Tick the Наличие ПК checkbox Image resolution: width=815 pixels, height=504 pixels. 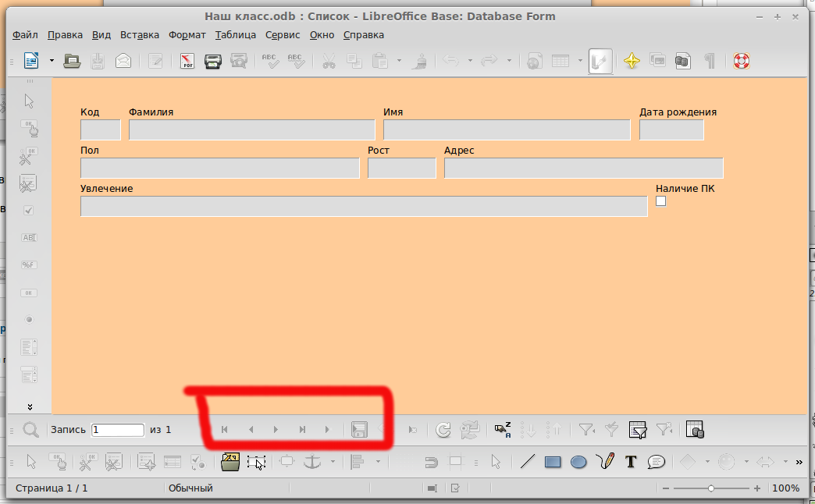point(660,201)
